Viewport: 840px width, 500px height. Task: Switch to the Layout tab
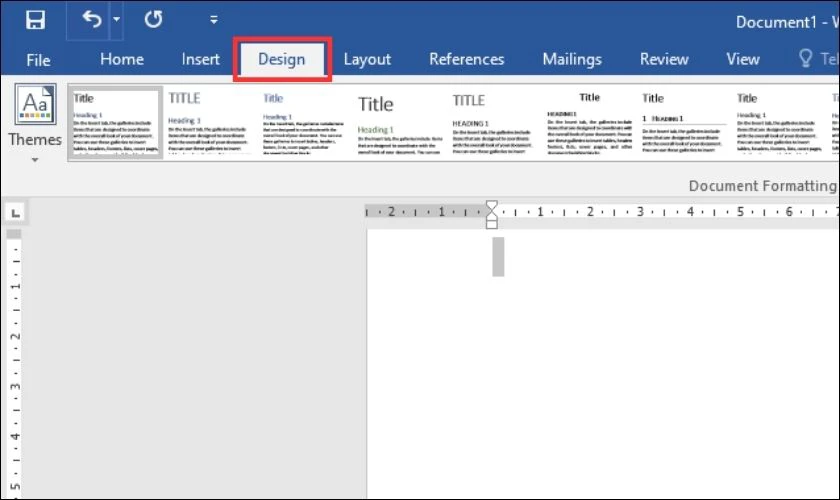tap(367, 59)
